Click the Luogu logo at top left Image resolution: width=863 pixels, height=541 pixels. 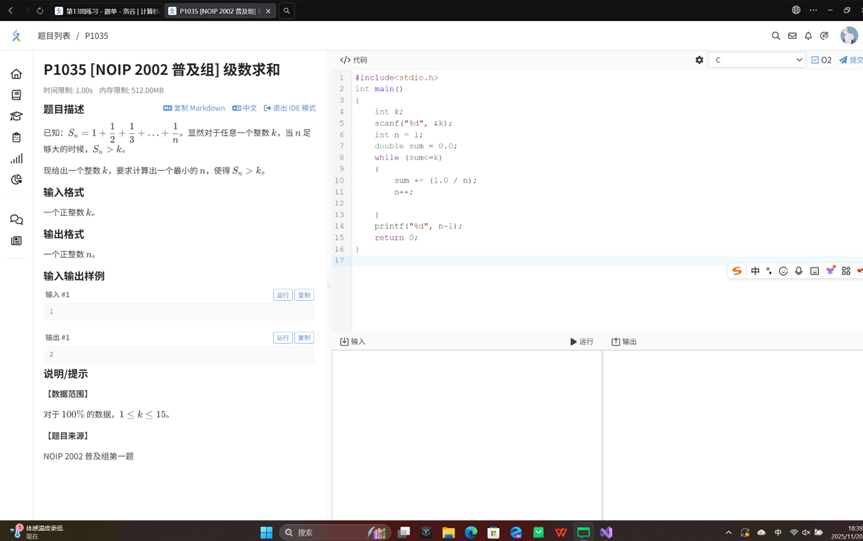coord(16,36)
